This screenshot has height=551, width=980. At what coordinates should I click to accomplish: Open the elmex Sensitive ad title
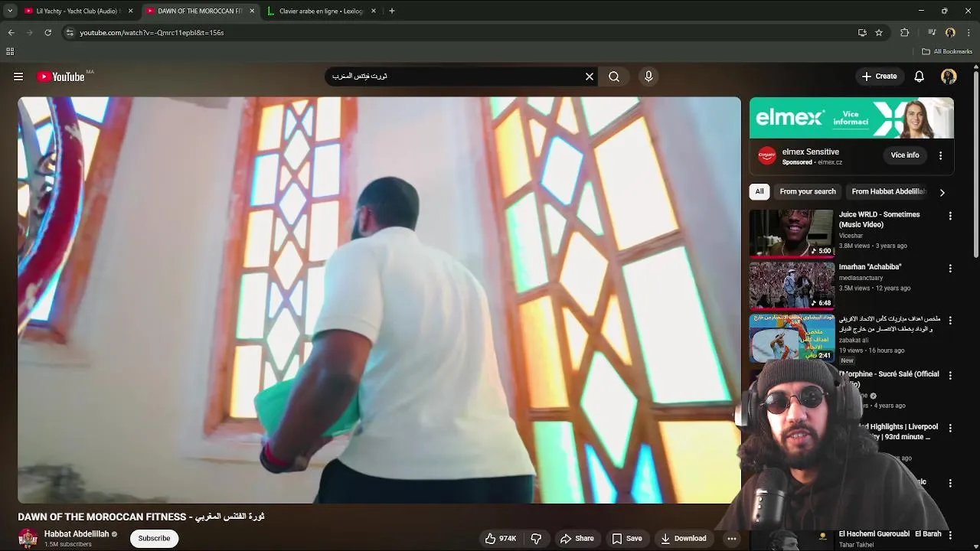coord(811,152)
